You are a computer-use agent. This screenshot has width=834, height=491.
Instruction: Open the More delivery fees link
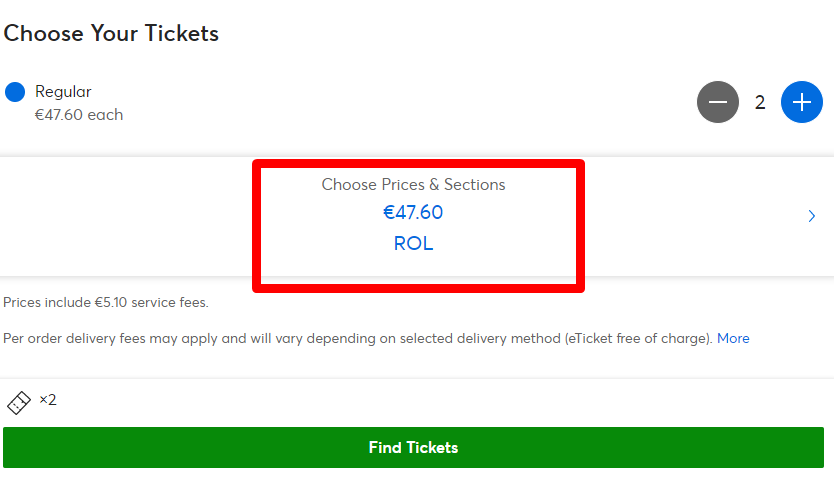(x=733, y=338)
